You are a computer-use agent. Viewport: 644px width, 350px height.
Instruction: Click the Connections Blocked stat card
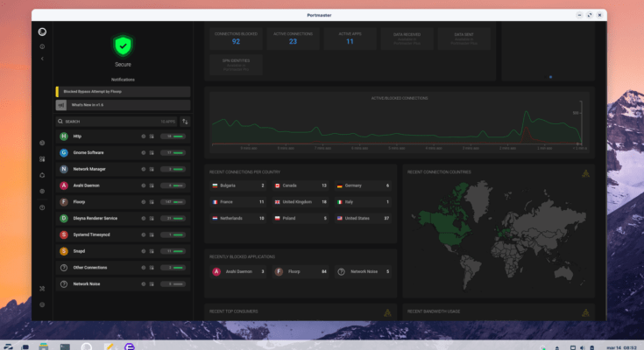click(236, 38)
